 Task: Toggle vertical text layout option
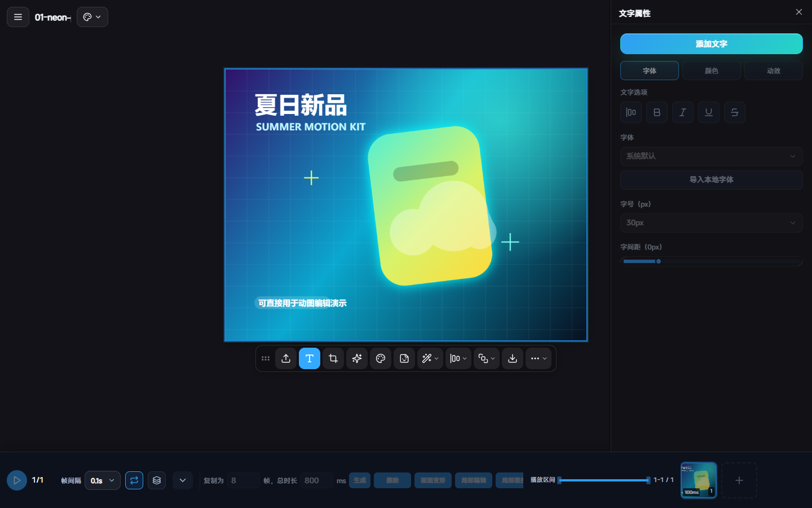[x=631, y=112]
